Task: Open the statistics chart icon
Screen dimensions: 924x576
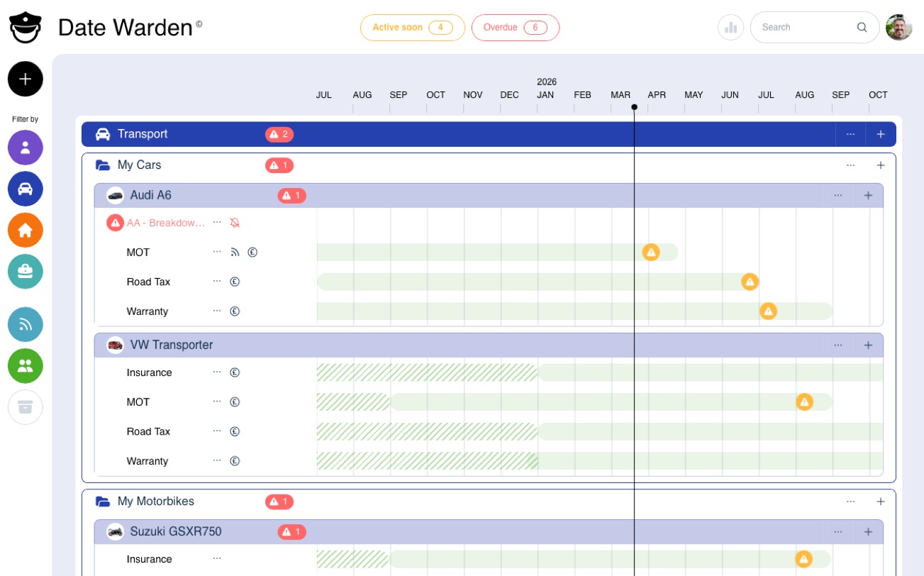Action: click(730, 28)
